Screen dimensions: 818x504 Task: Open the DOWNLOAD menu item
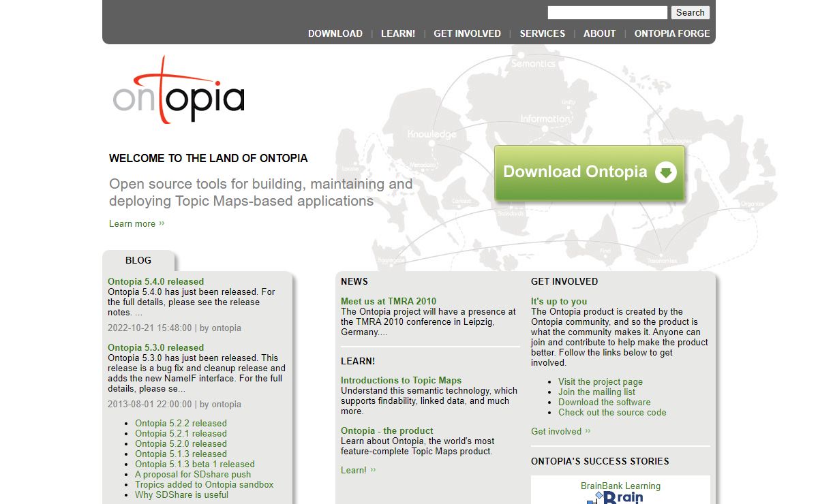[335, 33]
